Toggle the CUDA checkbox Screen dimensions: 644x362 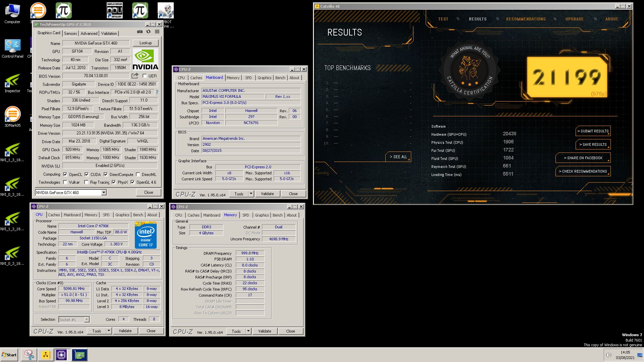click(x=87, y=174)
